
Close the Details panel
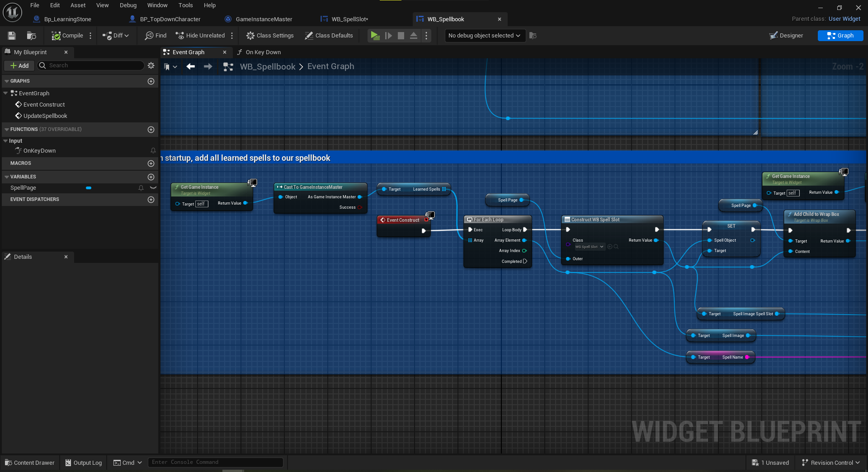(x=66, y=257)
